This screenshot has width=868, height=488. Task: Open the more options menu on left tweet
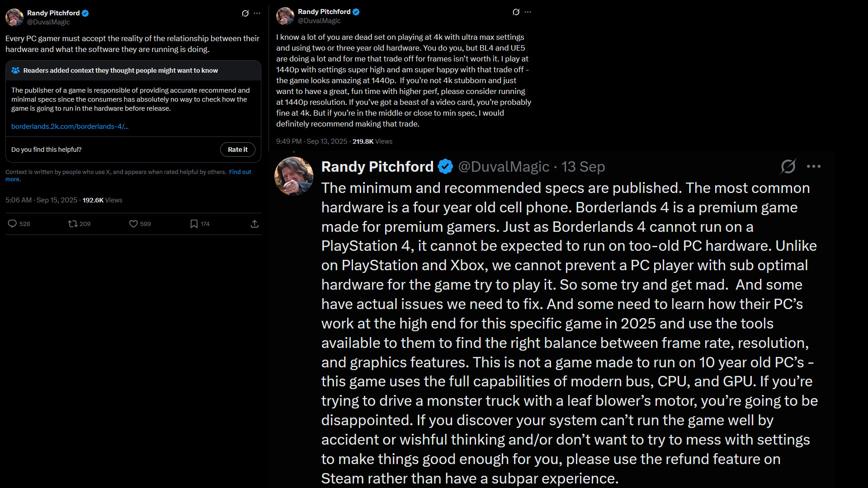tap(257, 14)
